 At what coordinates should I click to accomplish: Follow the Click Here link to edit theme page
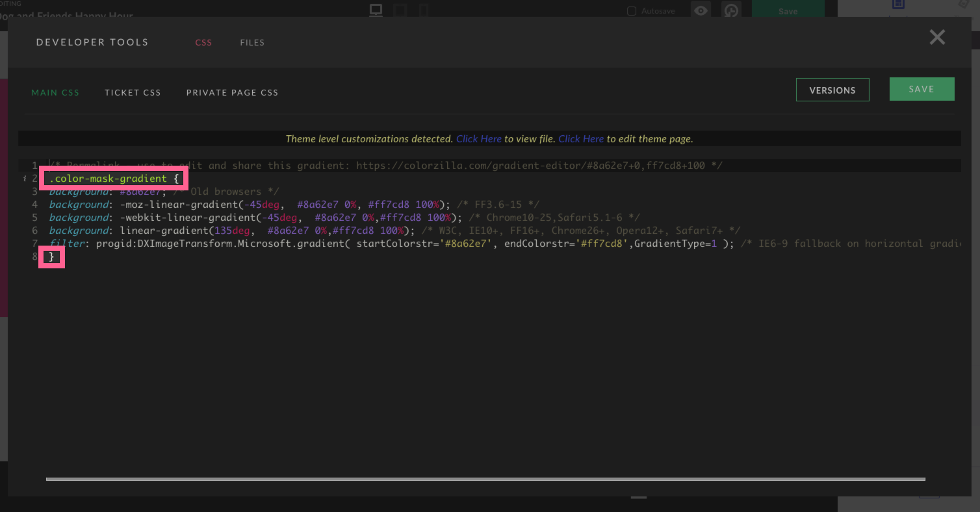[581, 138]
